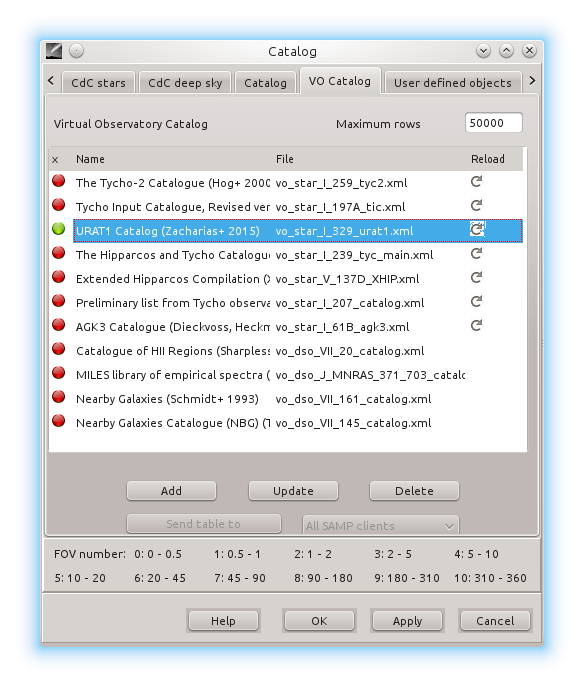The image size is (584, 687).
Task: Show previous tabs with left arrow
Action: (51, 81)
